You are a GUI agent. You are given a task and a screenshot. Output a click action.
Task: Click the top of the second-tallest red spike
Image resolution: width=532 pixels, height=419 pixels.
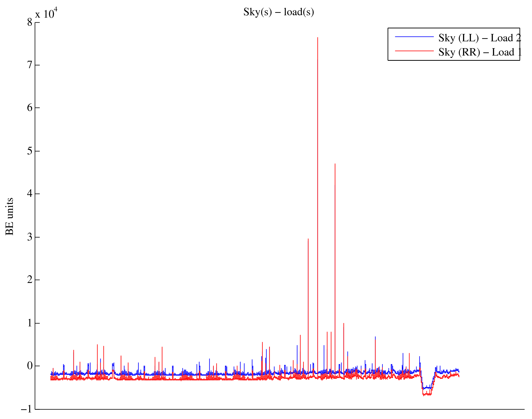pyautogui.click(x=335, y=164)
